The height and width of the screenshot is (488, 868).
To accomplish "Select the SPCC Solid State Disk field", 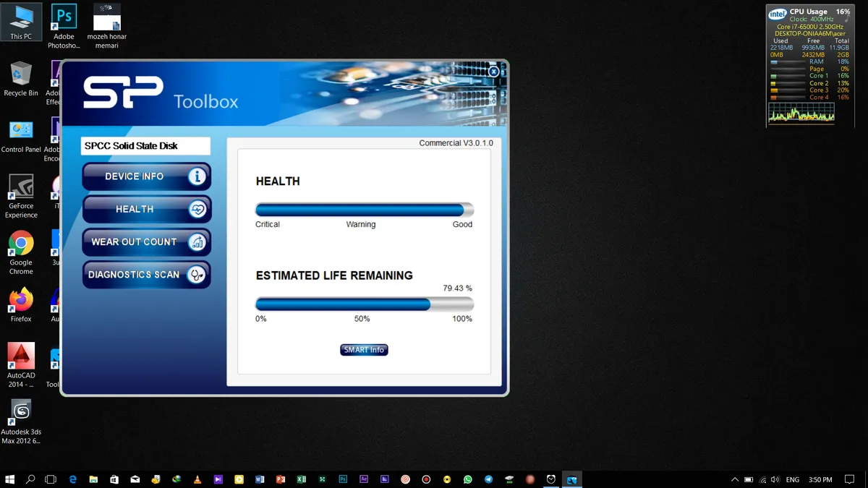I will (x=145, y=146).
